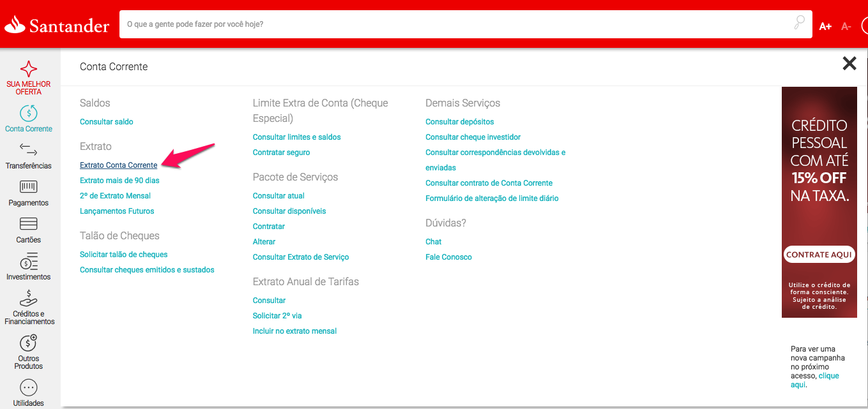Open Consultar cheque investidor link
This screenshot has width=868, height=409.
(473, 137)
